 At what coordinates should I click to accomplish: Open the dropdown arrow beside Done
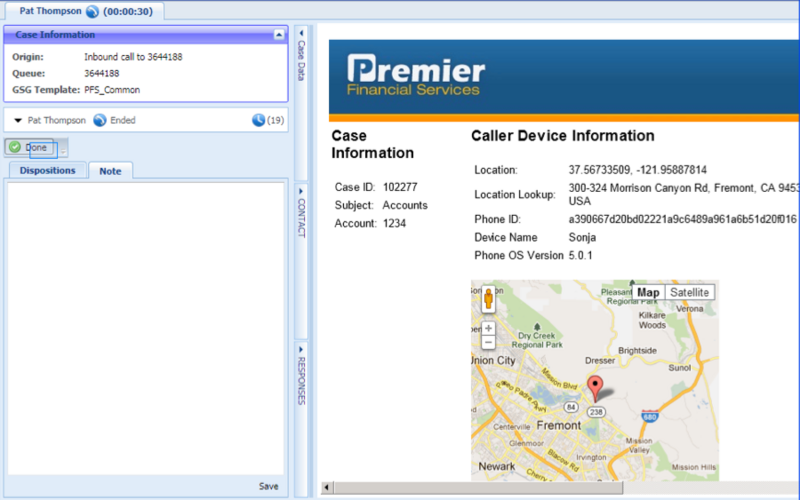click(x=63, y=148)
